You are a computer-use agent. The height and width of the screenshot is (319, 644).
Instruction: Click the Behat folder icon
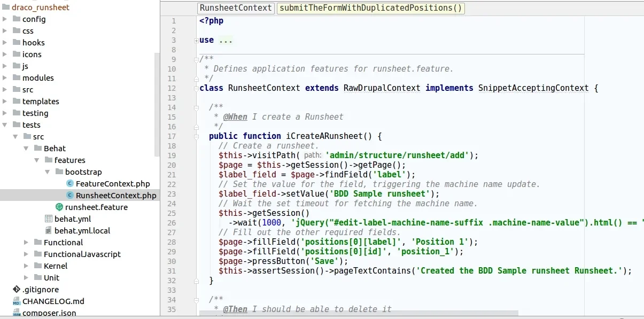tap(37, 148)
